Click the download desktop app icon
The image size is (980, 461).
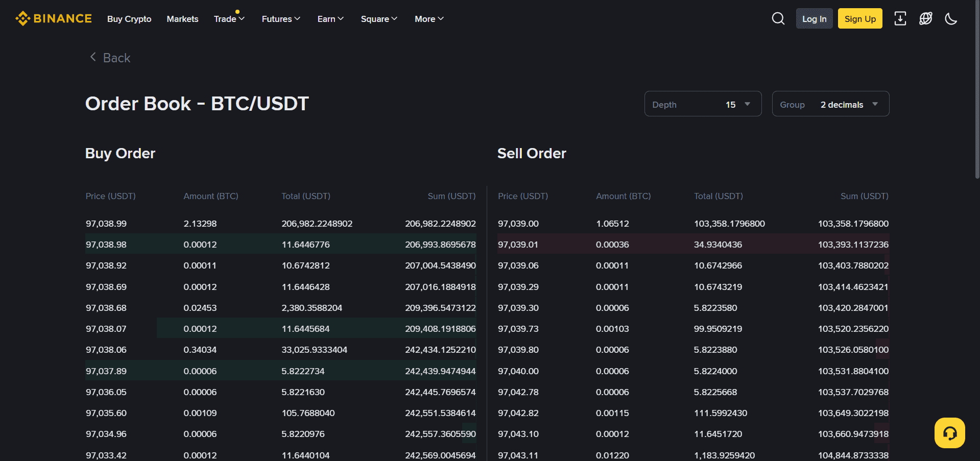tap(900, 18)
